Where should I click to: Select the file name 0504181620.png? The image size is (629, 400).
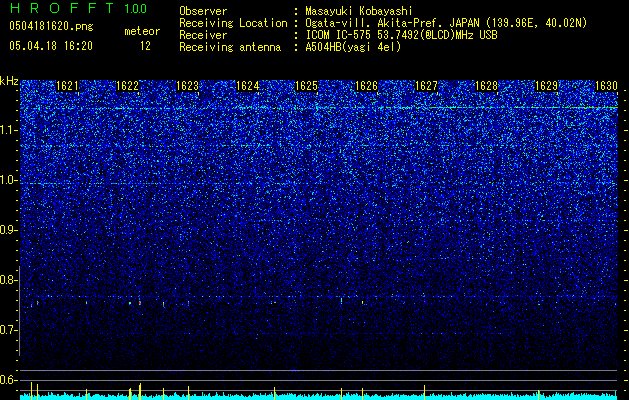click(x=51, y=26)
